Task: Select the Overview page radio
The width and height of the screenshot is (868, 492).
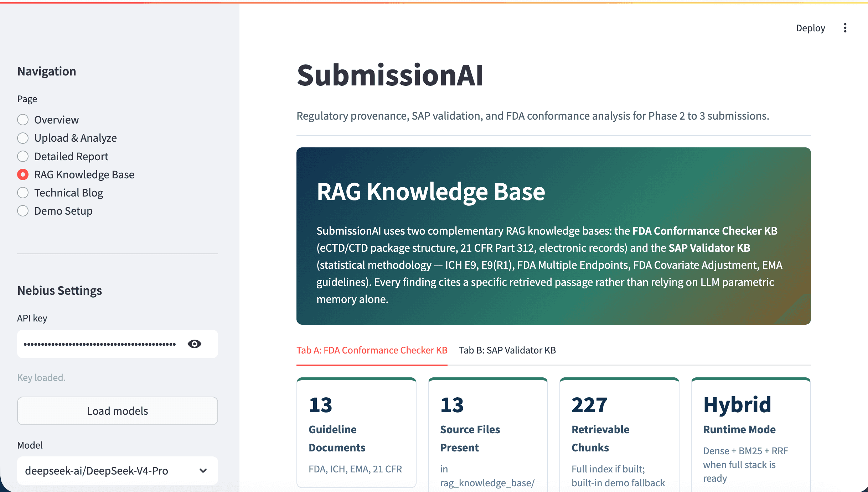Action: [x=23, y=120]
